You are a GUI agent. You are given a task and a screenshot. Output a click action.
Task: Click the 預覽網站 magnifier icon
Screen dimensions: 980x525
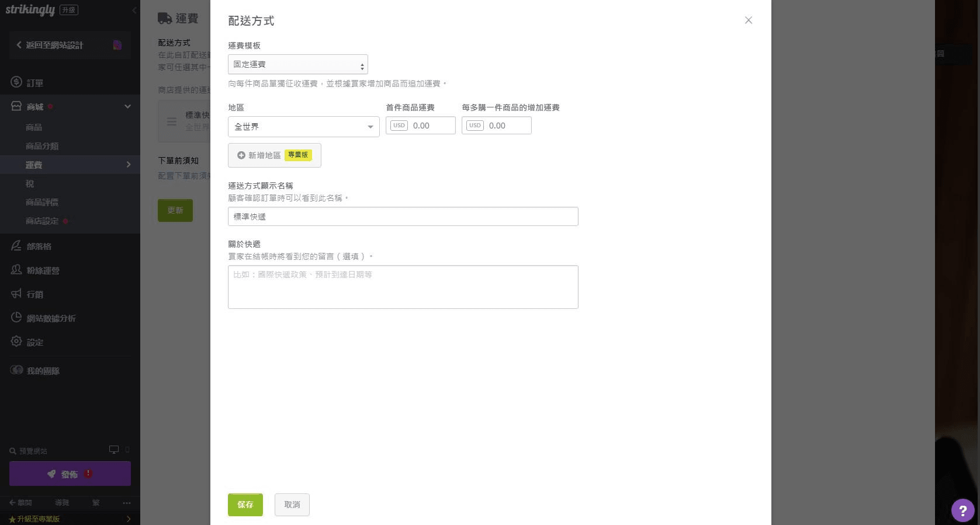[13, 451]
